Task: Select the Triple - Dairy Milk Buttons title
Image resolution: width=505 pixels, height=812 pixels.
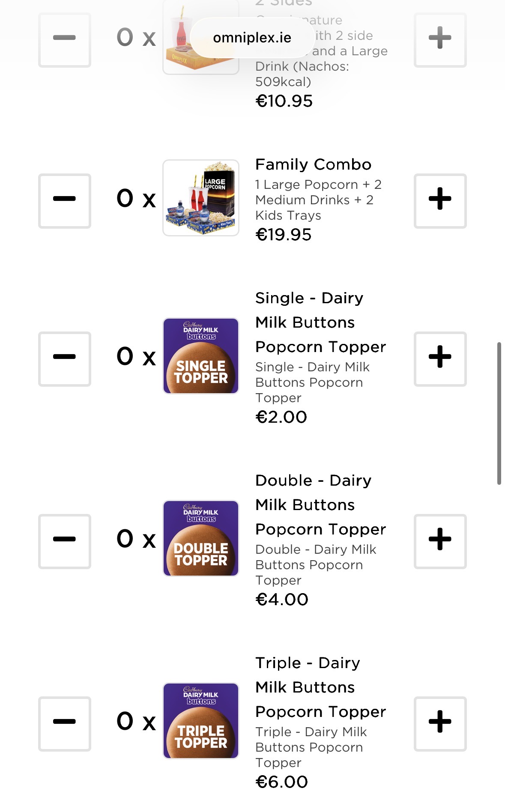Action: [x=320, y=687]
